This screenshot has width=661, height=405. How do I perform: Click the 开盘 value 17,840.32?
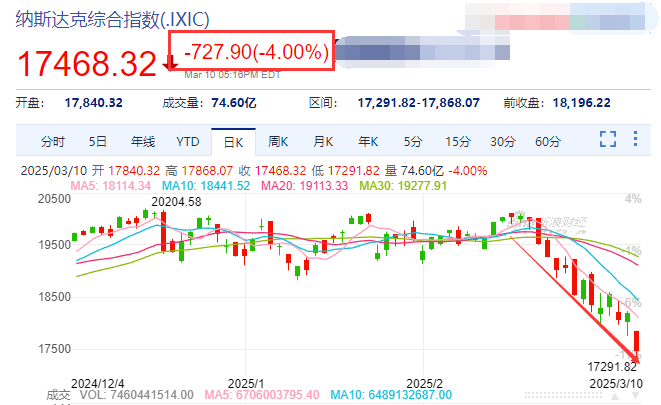pyautogui.click(x=94, y=103)
